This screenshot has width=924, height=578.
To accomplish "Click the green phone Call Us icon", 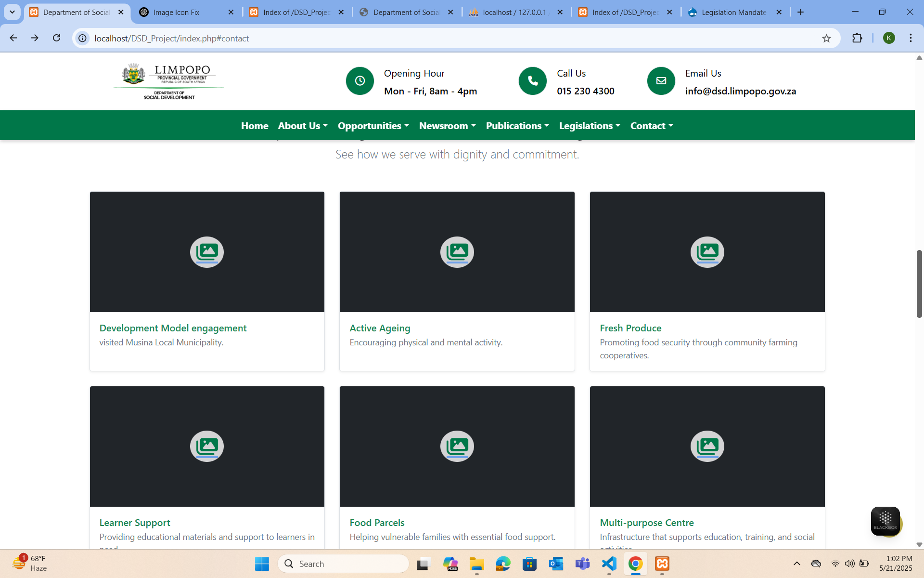I will (x=532, y=81).
